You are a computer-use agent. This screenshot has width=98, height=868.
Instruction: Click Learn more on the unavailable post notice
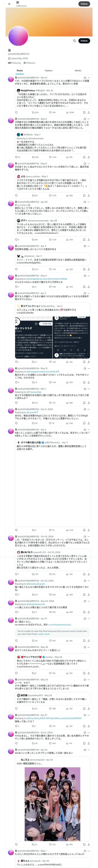tap(44, 634)
